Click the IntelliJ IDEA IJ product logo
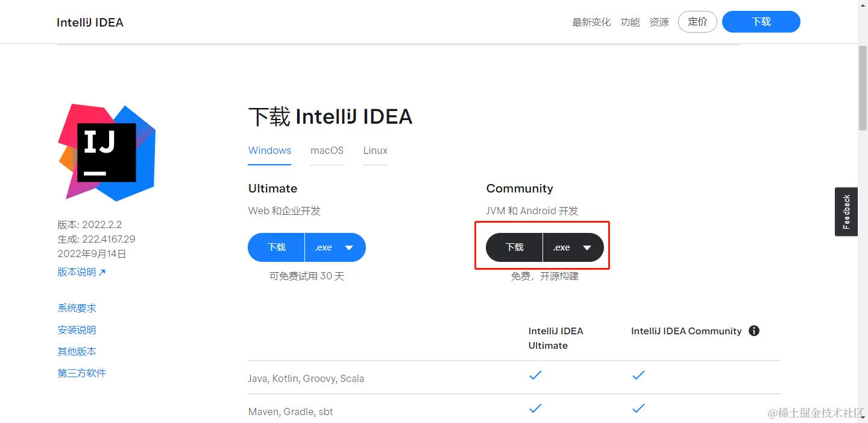Viewport: 868px width, 423px height. click(x=107, y=152)
